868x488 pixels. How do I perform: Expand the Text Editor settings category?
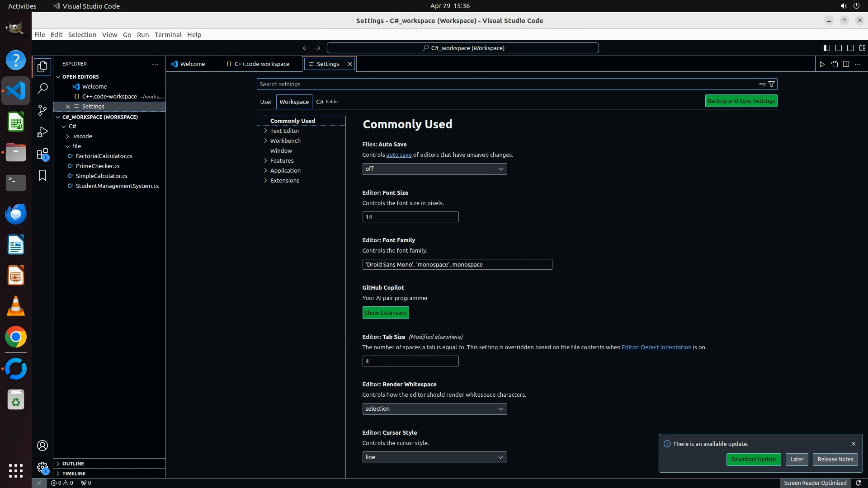point(266,131)
